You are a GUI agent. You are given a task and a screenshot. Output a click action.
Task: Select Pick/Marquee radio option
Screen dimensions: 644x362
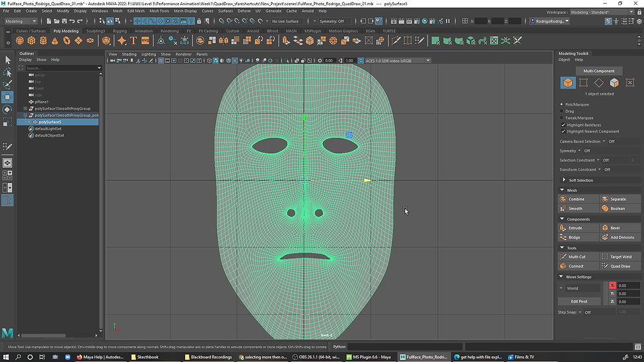562,104
